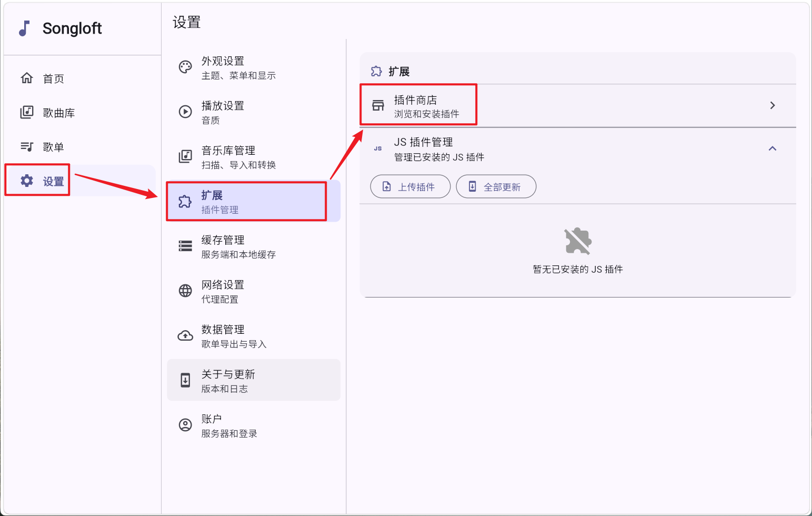Click the 缓存管理 storage icon
Image resolution: width=812 pixels, height=516 pixels.
[185, 246]
